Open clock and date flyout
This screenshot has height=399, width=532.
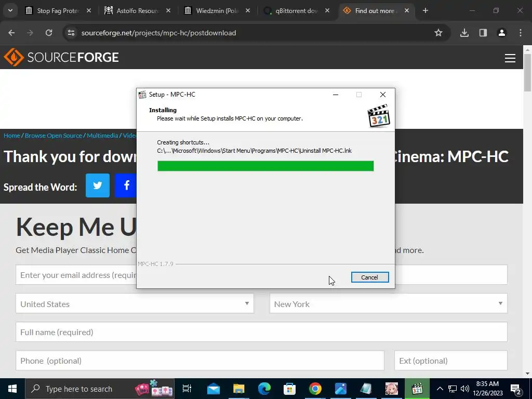(x=487, y=389)
